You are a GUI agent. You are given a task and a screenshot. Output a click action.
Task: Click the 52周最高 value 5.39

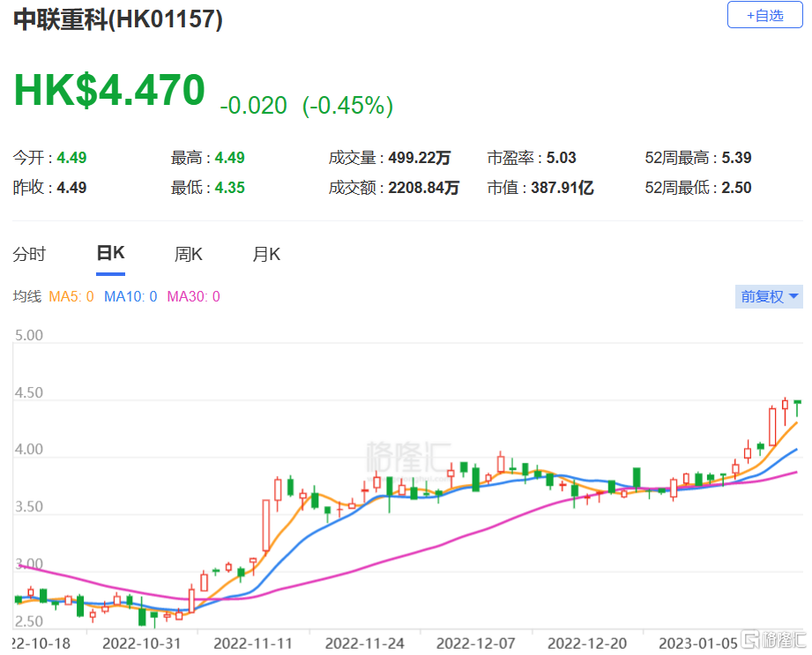(736, 159)
